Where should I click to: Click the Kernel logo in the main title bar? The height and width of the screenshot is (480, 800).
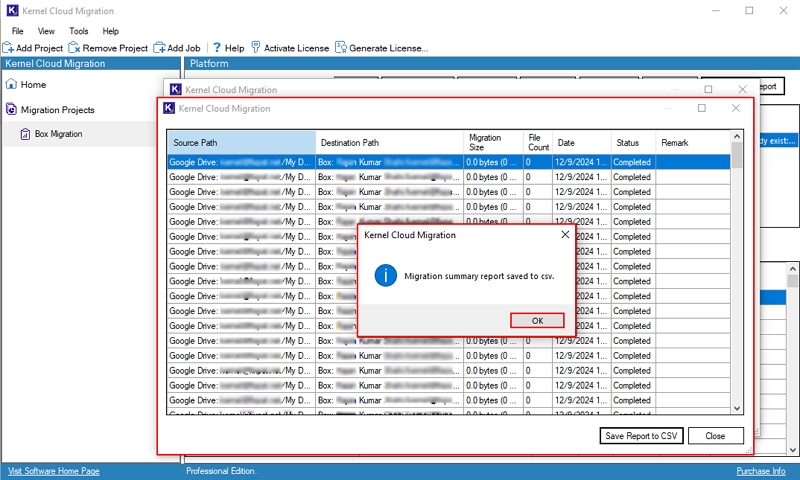click(x=12, y=11)
